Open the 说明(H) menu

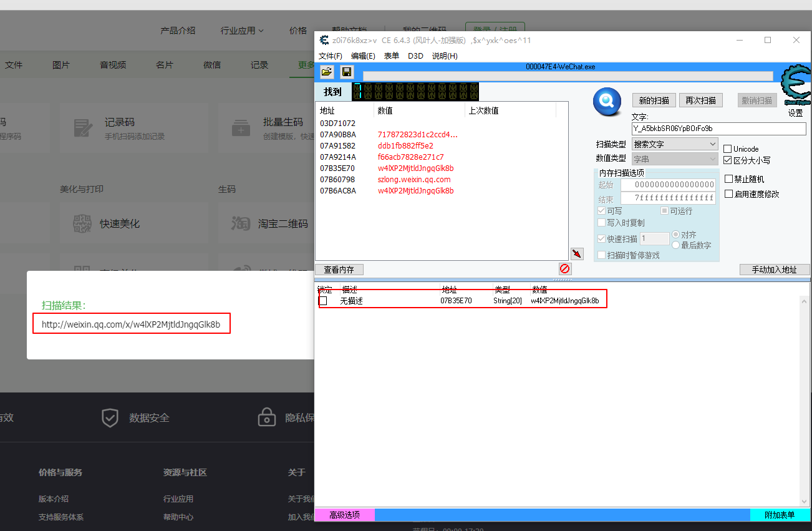pyautogui.click(x=445, y=56)
